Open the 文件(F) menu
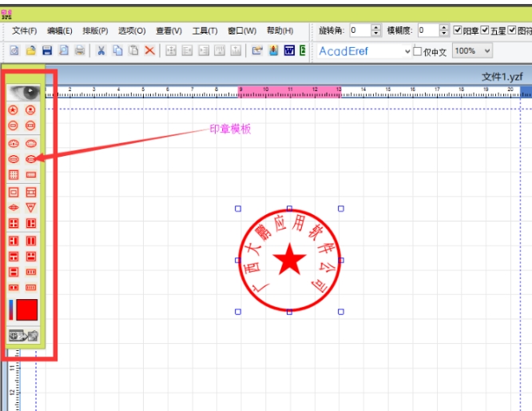Image resolution: width=532 pixels, height=411 pixels. 25,31
